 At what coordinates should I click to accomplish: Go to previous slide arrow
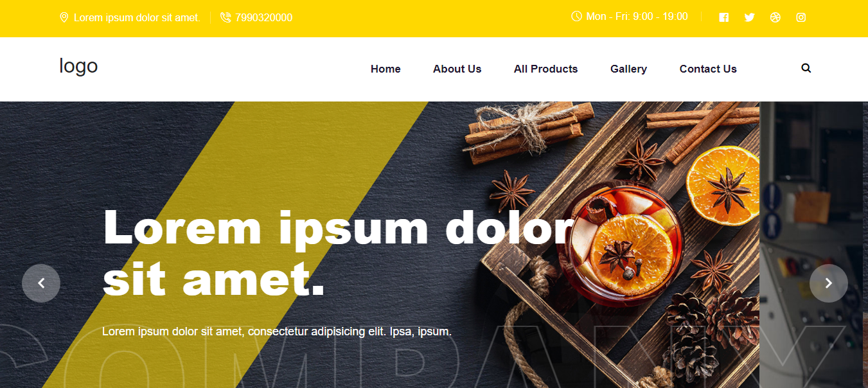(x=41, y=283)
